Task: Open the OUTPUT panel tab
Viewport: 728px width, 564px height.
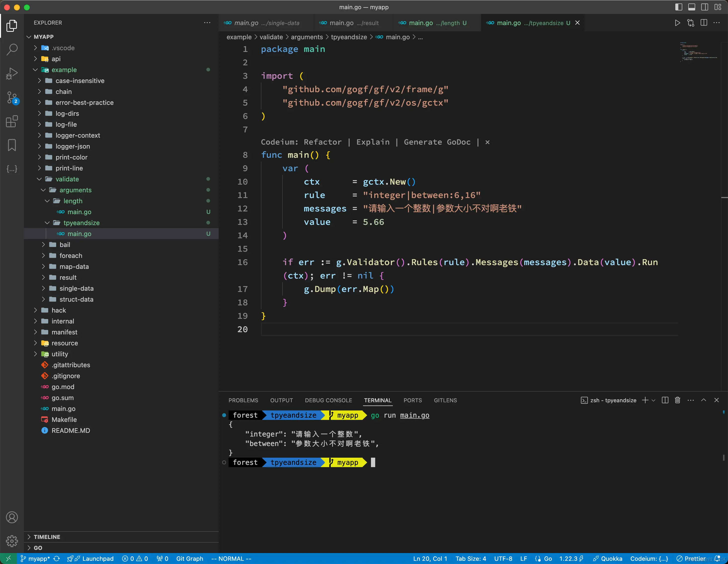Action: [x=281, y=400]
